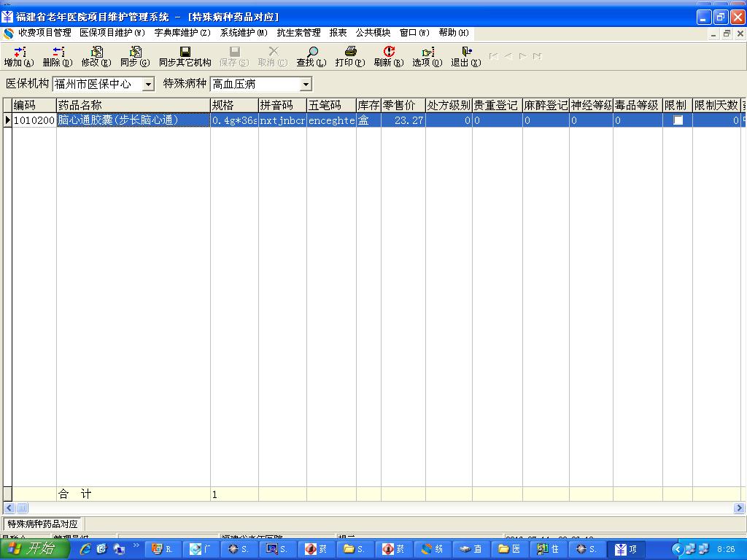The height and width of the screenshot is (560, 747).
Task: Open the 抗生素管理 menu
Action: click(298, 33)
